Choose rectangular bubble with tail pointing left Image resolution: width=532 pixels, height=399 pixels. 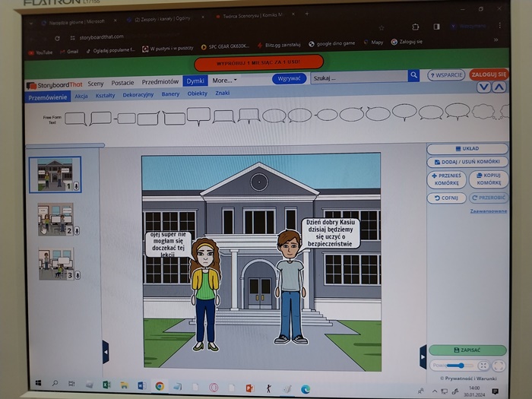125,119
